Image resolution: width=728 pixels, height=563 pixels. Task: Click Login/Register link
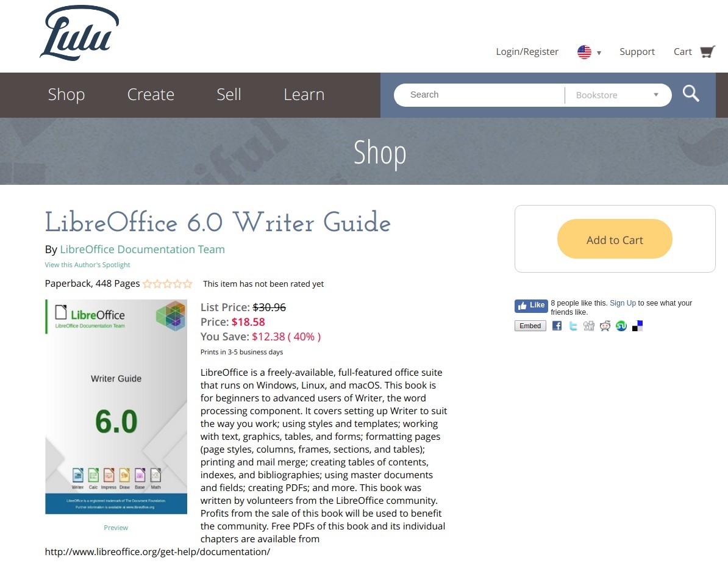[x=527, y=52]
